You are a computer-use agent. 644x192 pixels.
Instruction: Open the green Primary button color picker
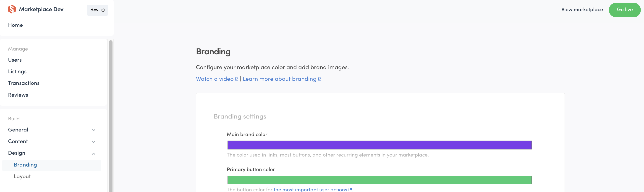click(x=379, y=180)
